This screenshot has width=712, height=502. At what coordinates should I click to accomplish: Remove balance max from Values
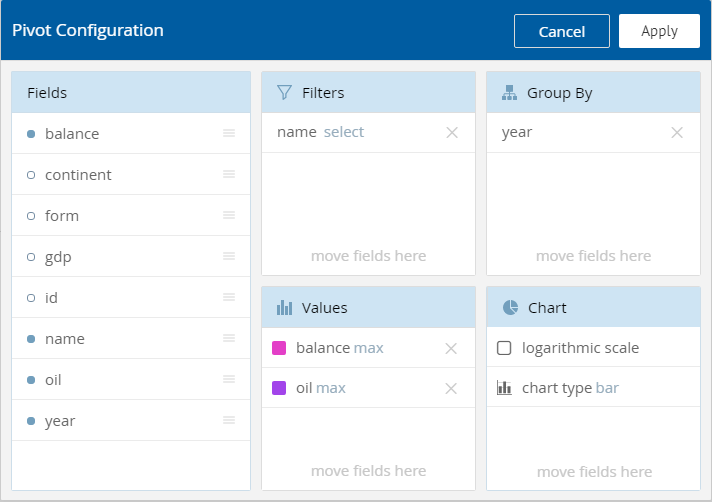point(451,349)
